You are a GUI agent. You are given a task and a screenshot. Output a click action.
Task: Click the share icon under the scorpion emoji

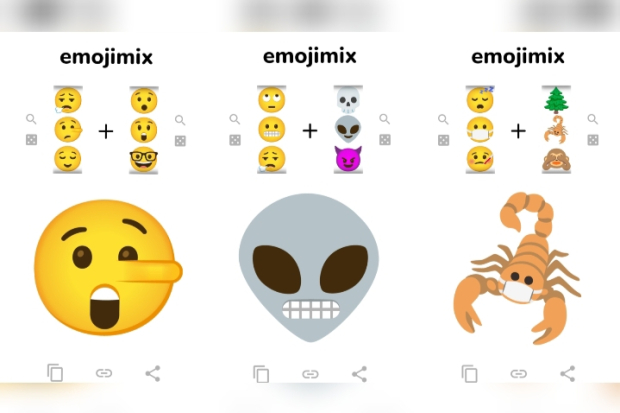pos(567,373)
